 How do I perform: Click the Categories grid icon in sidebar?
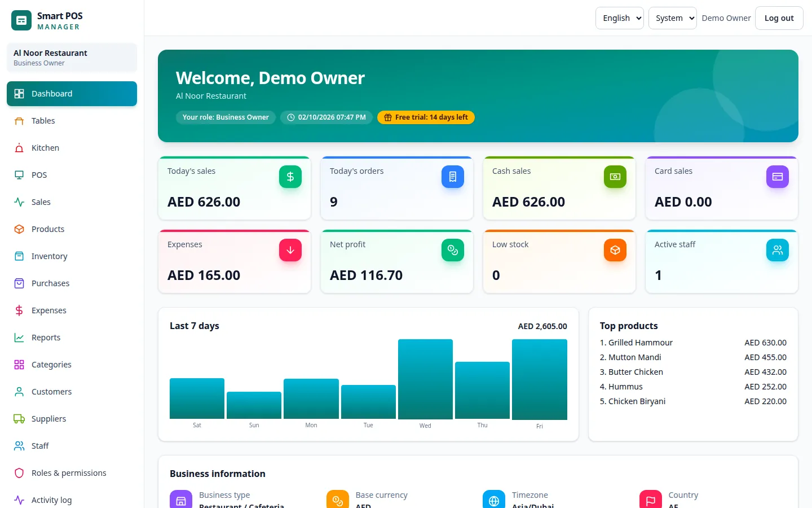tap(19, 365)
